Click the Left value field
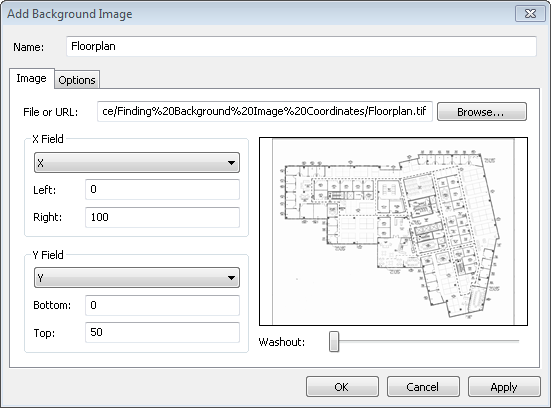Screen dimensions: 551x408 162,189
